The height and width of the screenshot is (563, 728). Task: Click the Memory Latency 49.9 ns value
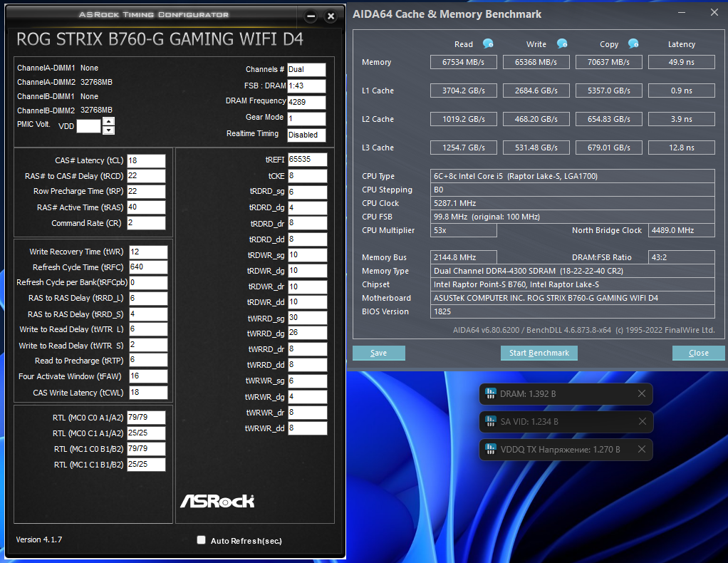point(681,62)
